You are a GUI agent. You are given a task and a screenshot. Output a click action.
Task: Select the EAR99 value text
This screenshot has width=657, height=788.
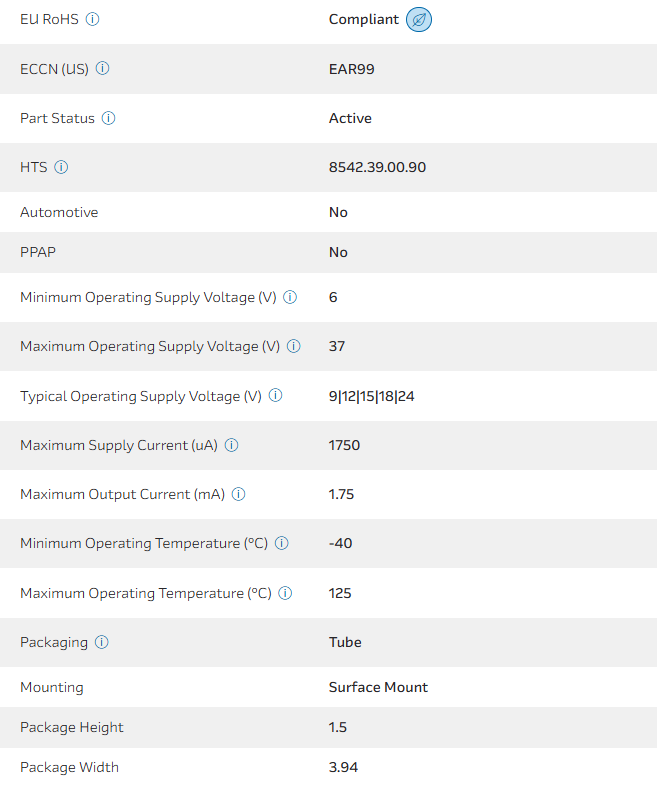coord(352,69)
